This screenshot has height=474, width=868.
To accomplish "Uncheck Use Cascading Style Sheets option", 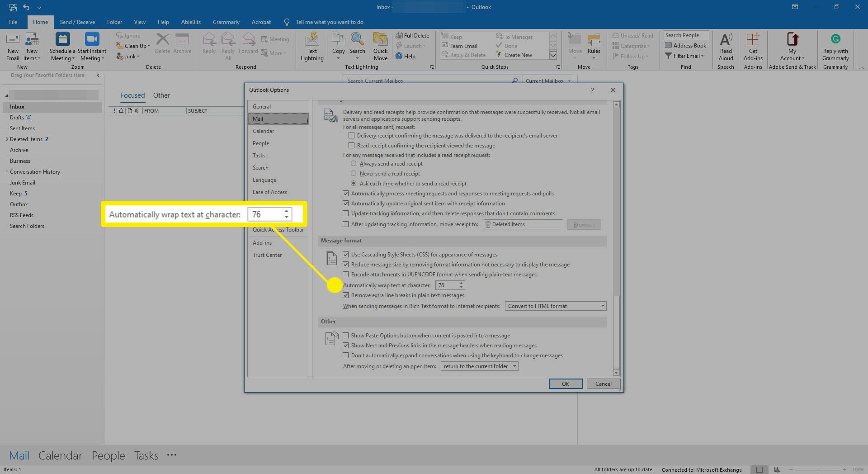I will (346, 255).
